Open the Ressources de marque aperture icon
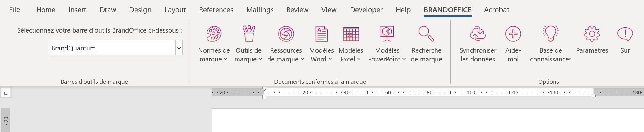The height and width of the screenshot is (132, 644). click(x=286, y=34)
